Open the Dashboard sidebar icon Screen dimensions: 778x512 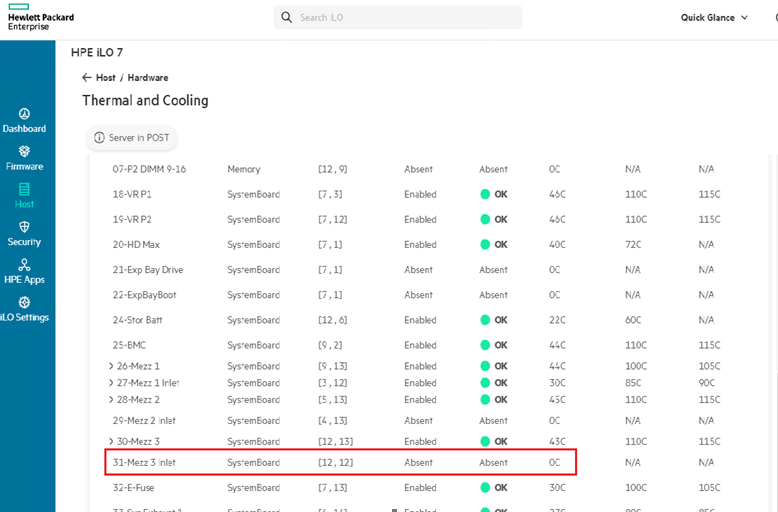(x=24, y=114)
